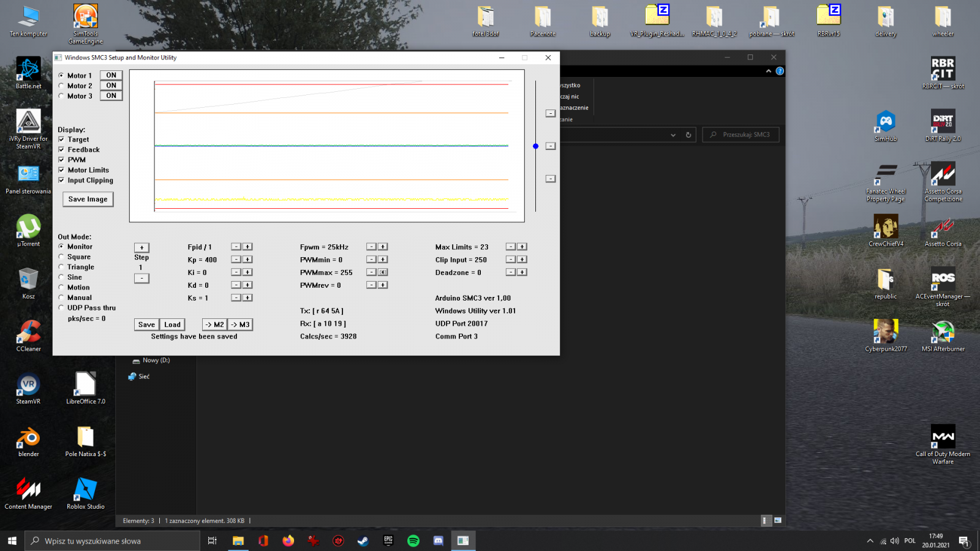Click the Save Image button
Viewport: 980px width, 551px height.
88,200
